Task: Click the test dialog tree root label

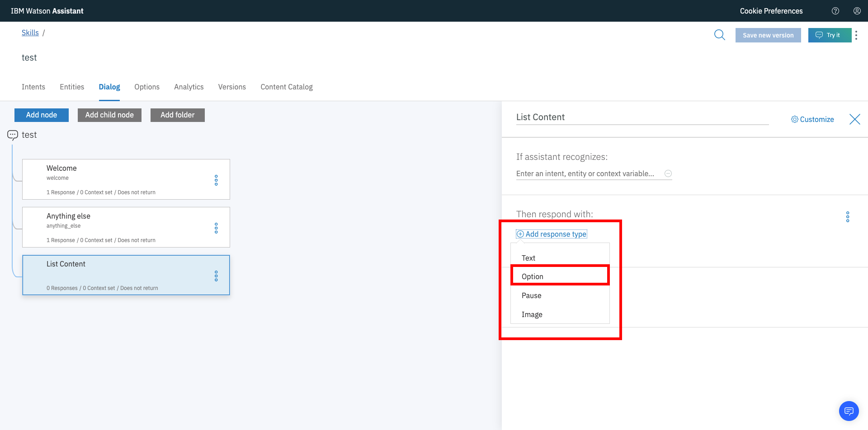Action: tap(29, 135)
